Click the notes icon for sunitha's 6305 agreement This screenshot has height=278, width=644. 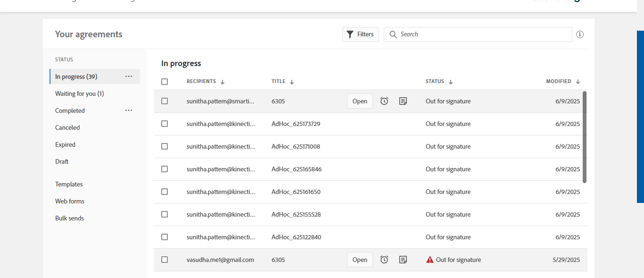pos(403,101)
